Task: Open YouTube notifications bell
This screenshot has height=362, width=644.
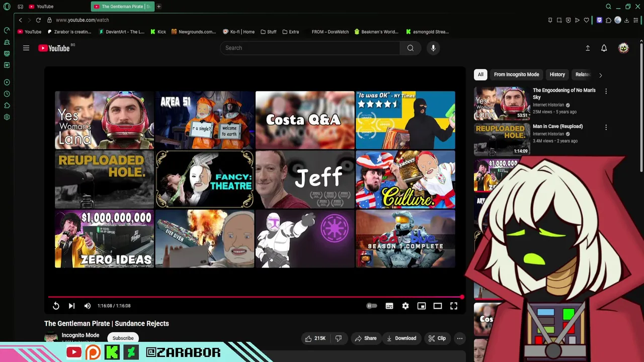Action: point(604,48)
